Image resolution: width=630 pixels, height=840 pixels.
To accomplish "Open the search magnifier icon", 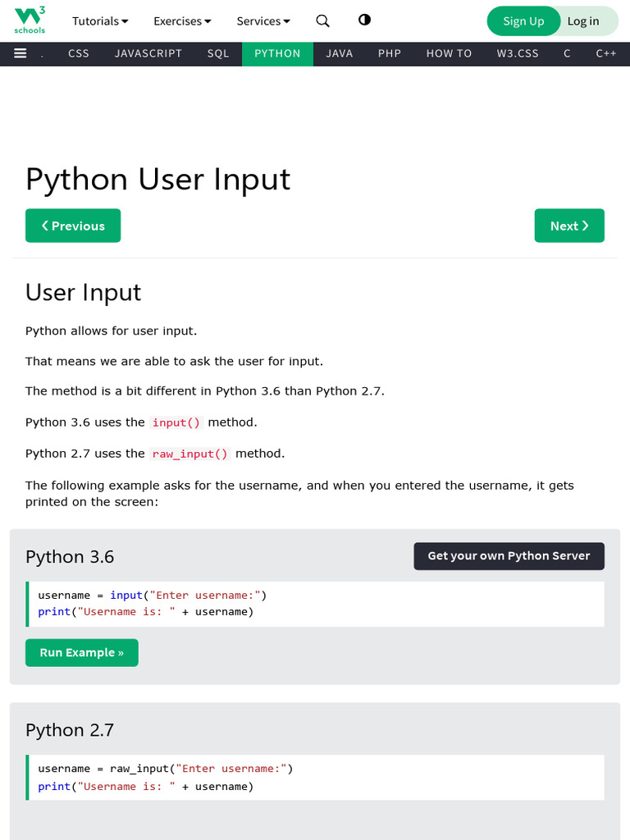I will pyautogui.click(x=323, y=21).
